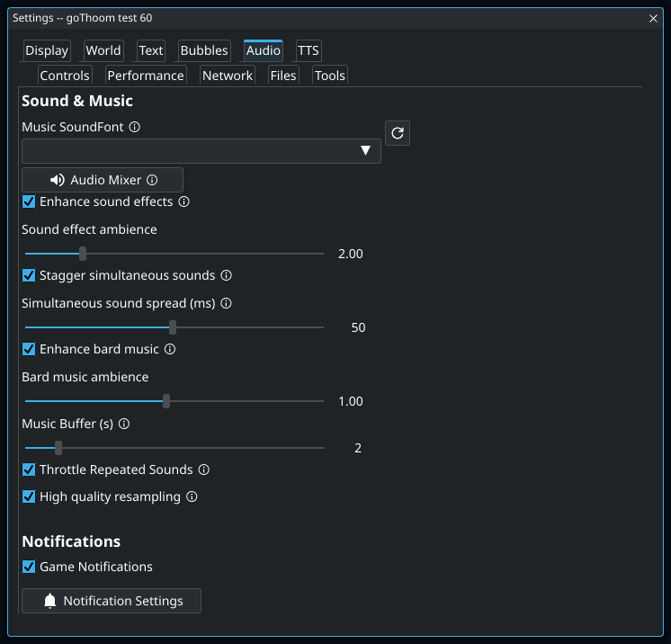671x644 pixels.
Task: Open the Tools tab
Action: [330, 76]
